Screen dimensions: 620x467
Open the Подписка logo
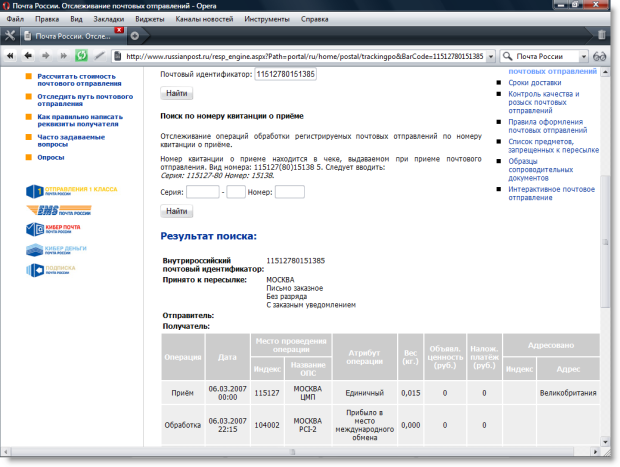tap(51, 270)
